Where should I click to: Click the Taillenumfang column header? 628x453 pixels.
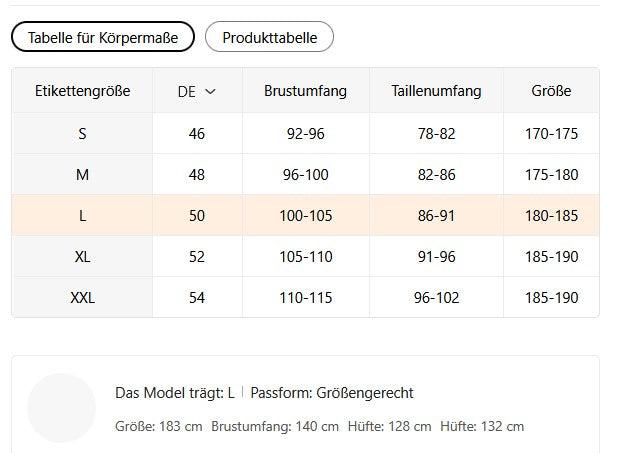pos(436,91)
